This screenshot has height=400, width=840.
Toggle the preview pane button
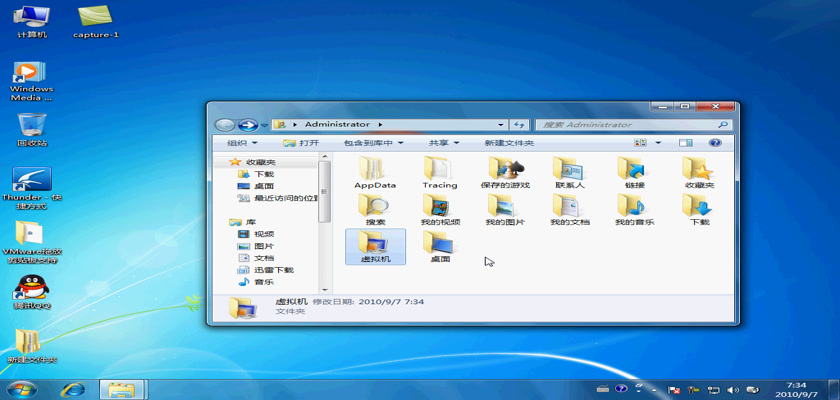[686, 143]
